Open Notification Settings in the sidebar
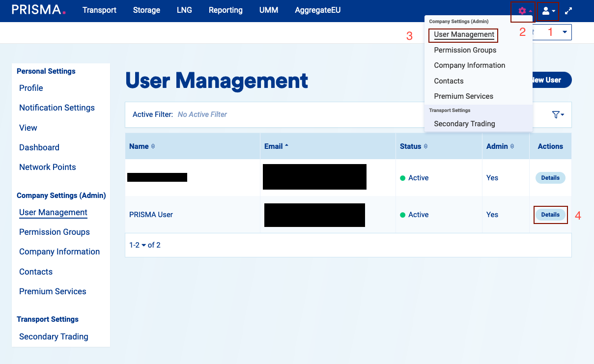The width and height of the screenshot is (594, 364). tap(57, 108)
